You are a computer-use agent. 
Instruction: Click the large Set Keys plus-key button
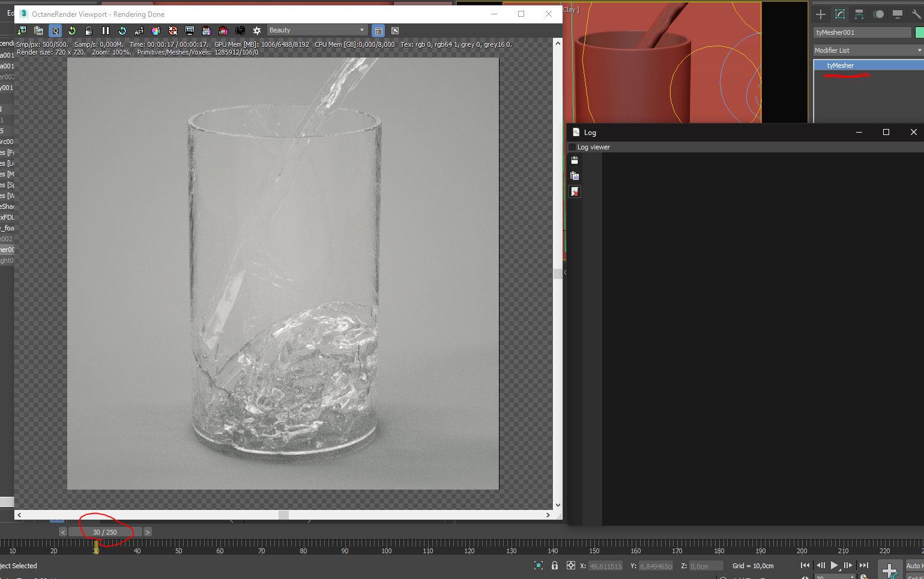click(889, 569)
